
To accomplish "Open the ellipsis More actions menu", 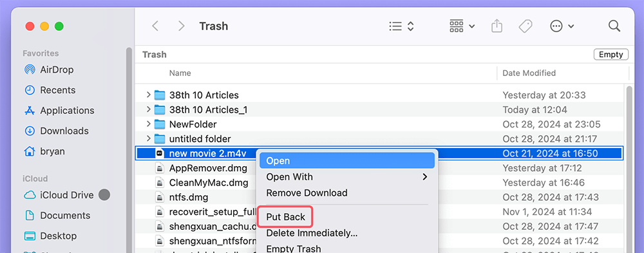I will (562, 26).
